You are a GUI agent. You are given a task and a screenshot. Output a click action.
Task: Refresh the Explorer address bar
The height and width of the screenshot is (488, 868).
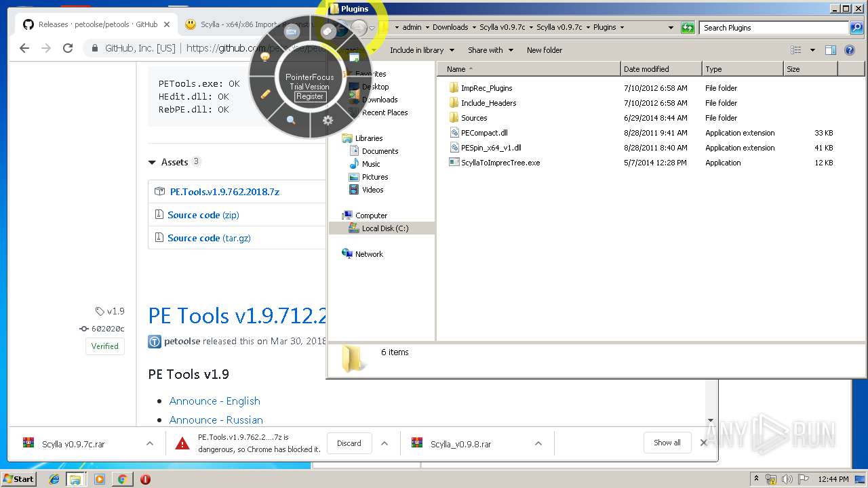tap(688, 28)
